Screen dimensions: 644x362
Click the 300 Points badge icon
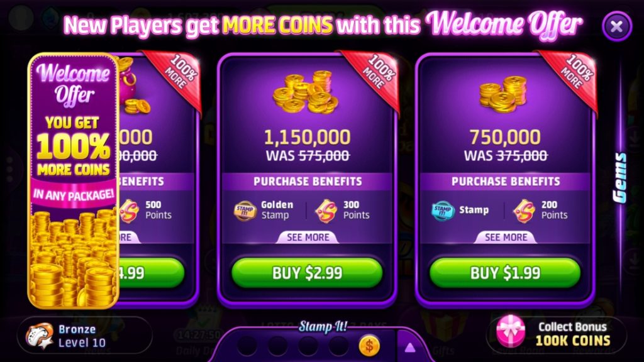pyautogui.click(x=326, y=211)
